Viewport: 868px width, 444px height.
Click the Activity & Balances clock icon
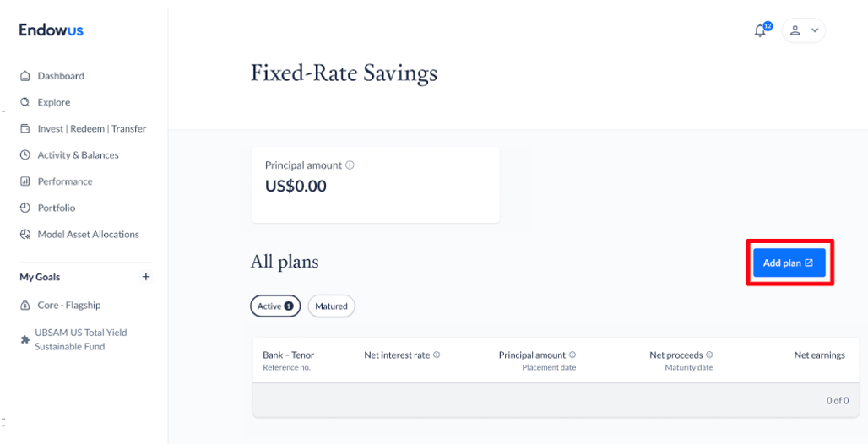25,155
